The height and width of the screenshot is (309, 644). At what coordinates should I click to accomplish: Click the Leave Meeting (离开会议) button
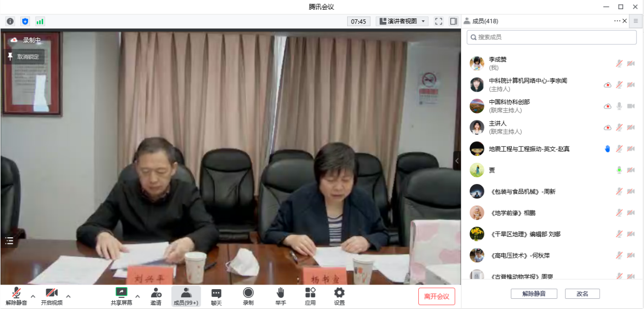pyautogui.click(x=436, y=296)
